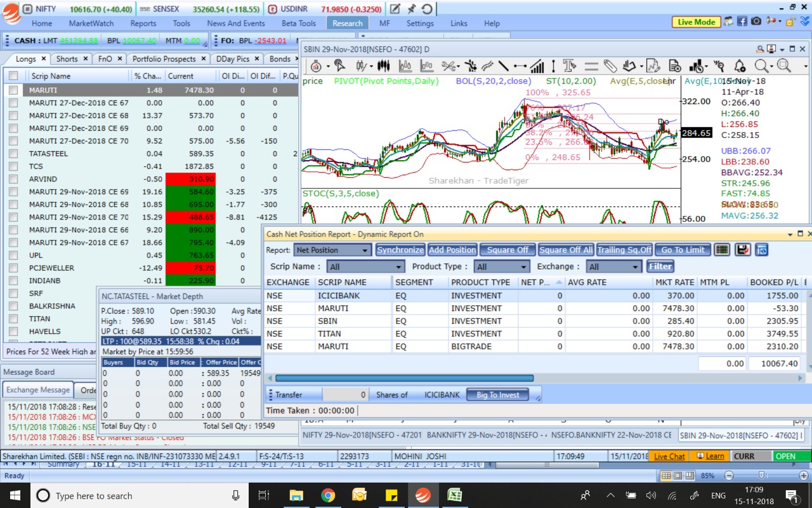Select the horizontal line segment tool

tap(520, 65)
